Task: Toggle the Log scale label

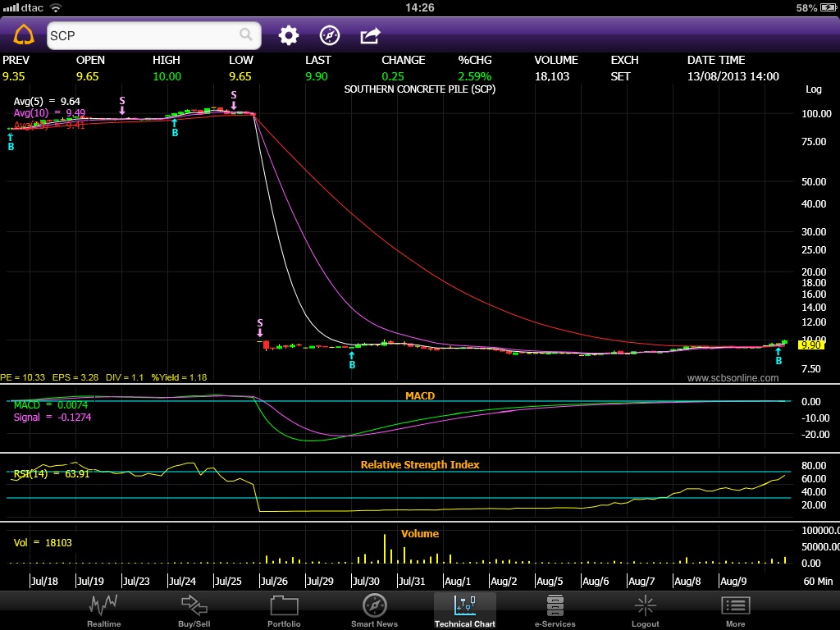Action: click(x=813, y=89)
